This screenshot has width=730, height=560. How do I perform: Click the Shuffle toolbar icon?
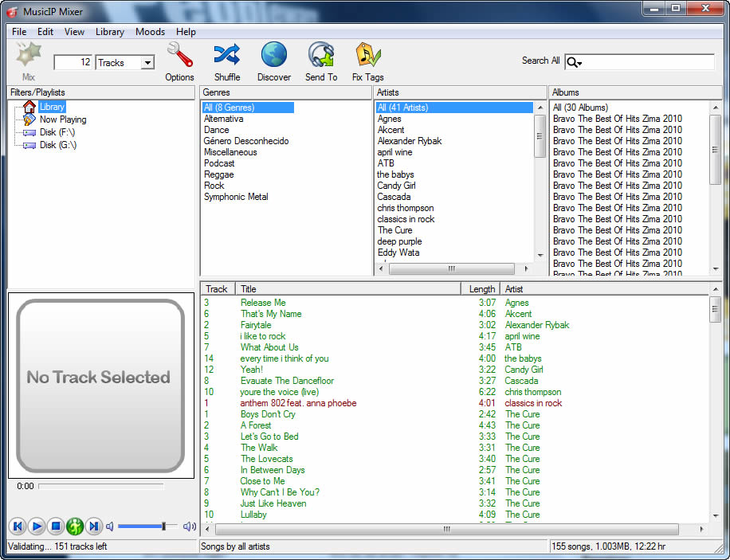(x=226, y=56)
